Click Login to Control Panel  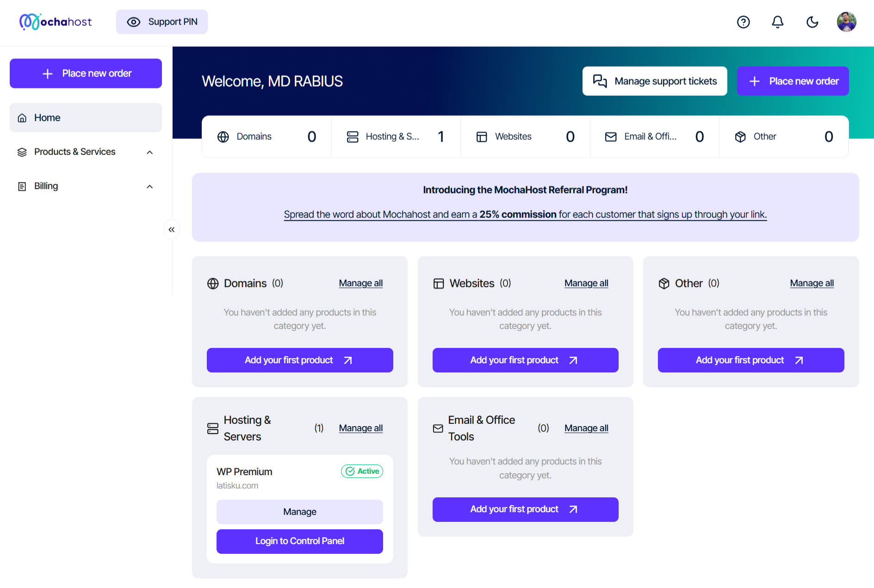coord(300,541)
